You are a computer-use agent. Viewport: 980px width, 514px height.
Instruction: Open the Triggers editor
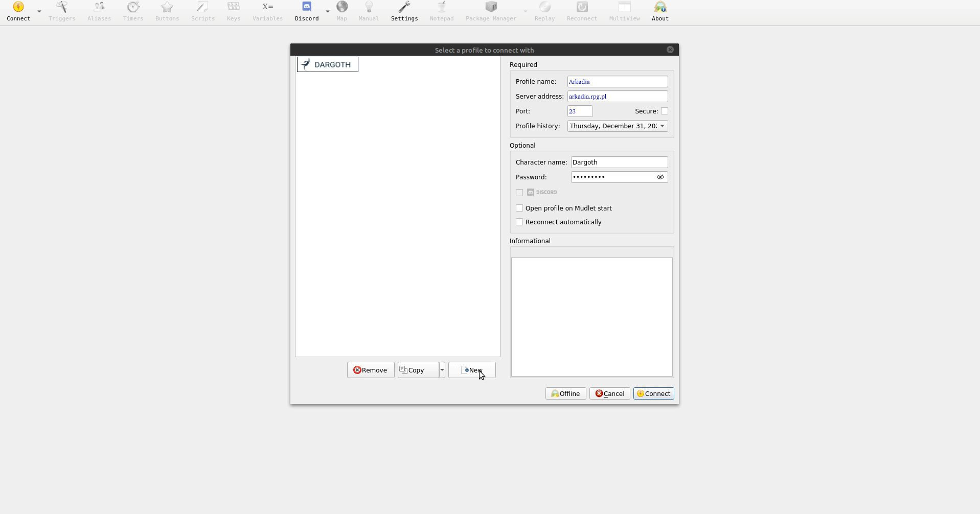61,11
